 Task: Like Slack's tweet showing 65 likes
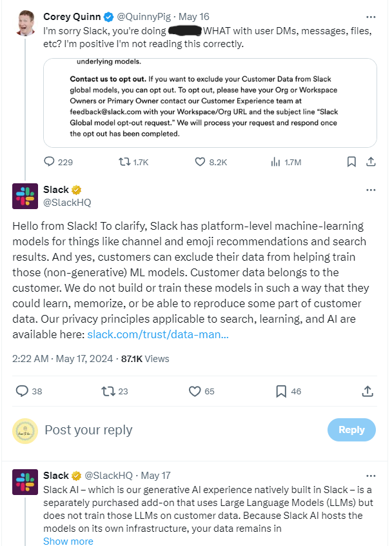pos(201,391)
